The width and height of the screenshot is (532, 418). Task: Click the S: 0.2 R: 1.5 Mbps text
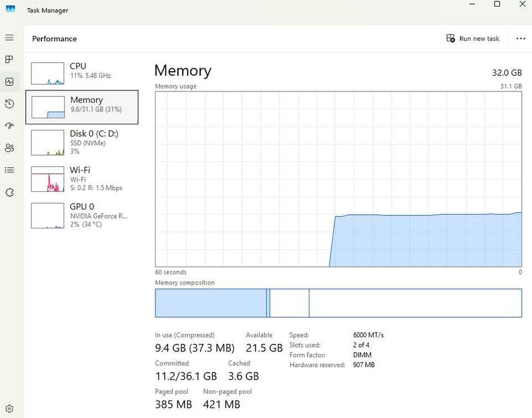pyautogui.click(x=96, y=188)
